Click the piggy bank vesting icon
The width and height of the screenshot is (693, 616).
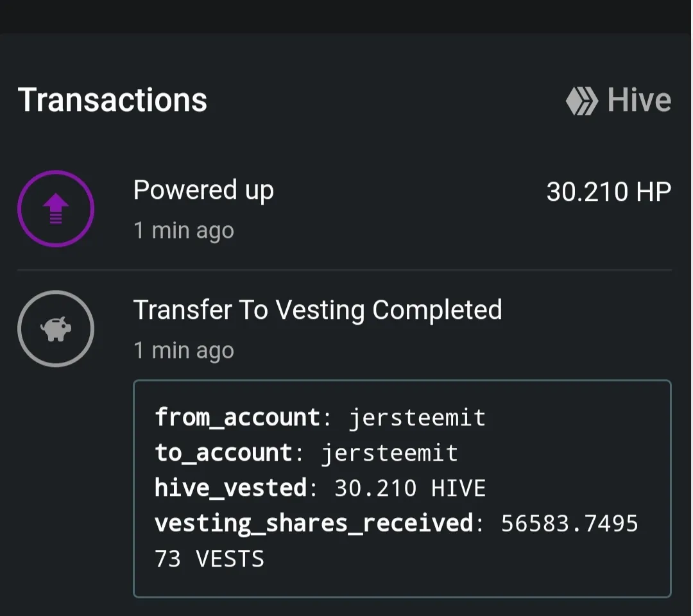[56, 329]
